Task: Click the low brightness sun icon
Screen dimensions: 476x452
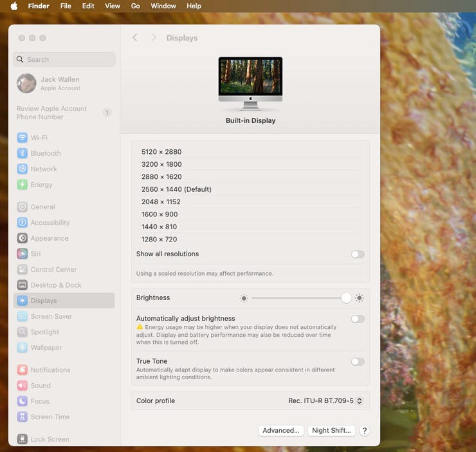Action: (244, 298)
